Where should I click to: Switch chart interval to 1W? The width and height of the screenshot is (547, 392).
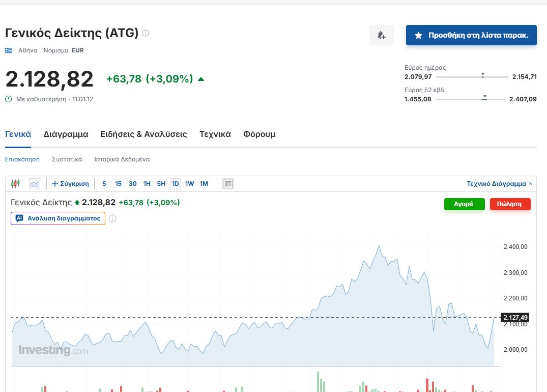click(x=189, y=184)
